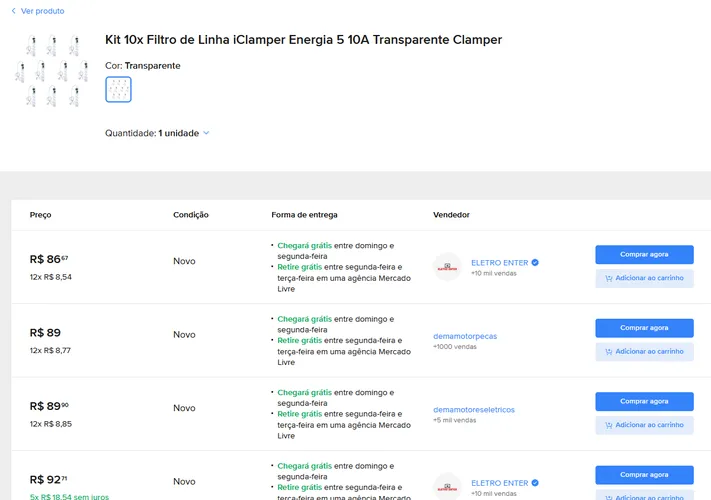Click verified badge in the R$ 92 row

(535, 483)
